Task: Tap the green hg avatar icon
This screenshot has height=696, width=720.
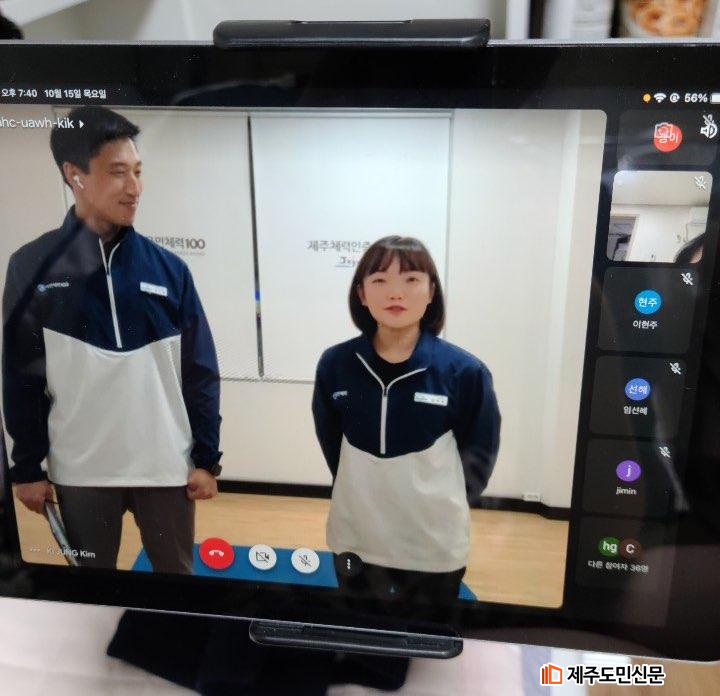Action: pyautogui.click(x=609, y=546)
